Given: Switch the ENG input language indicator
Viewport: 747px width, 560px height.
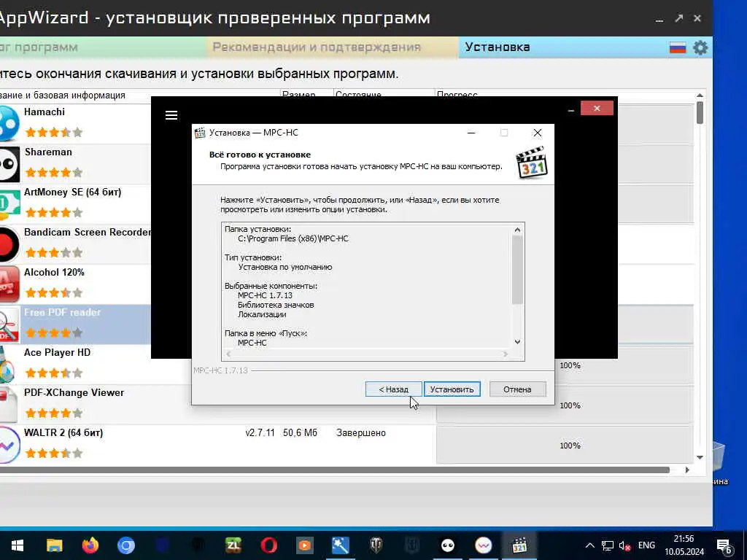Looking at the screenshot, I should (646, 545).
